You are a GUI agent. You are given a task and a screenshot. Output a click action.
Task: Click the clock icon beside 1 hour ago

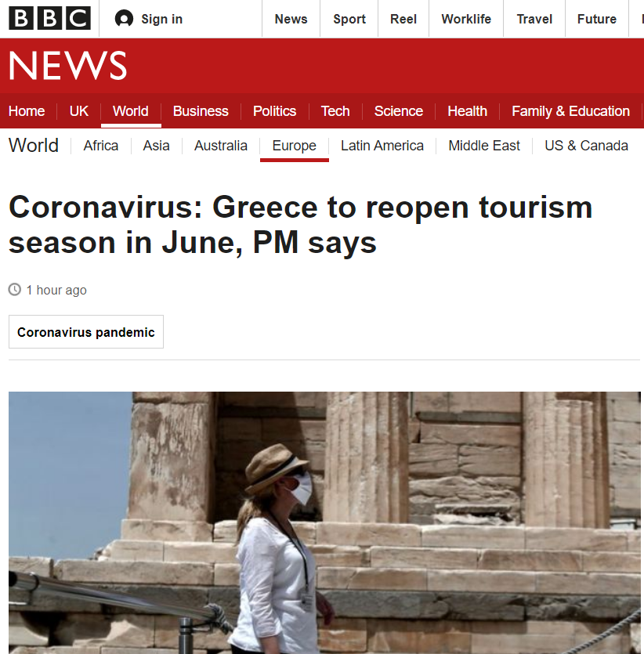[15, 290]
